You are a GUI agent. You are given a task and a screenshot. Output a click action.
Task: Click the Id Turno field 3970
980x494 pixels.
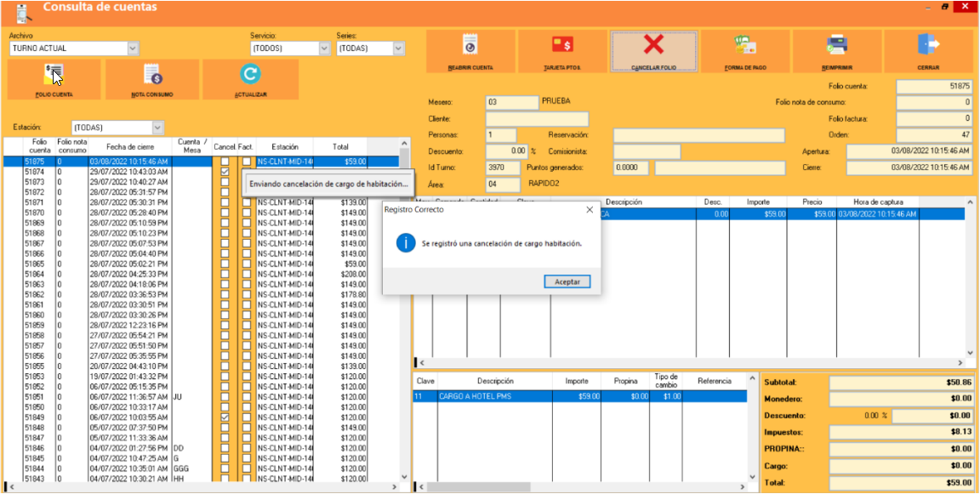pos(503,168)
